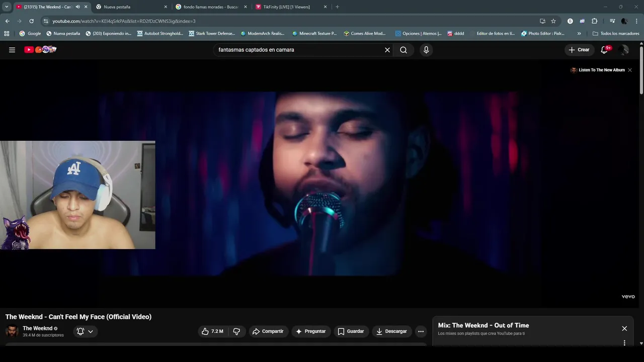
Task: Go back to the previous page
Action: (x=7, y=21)
